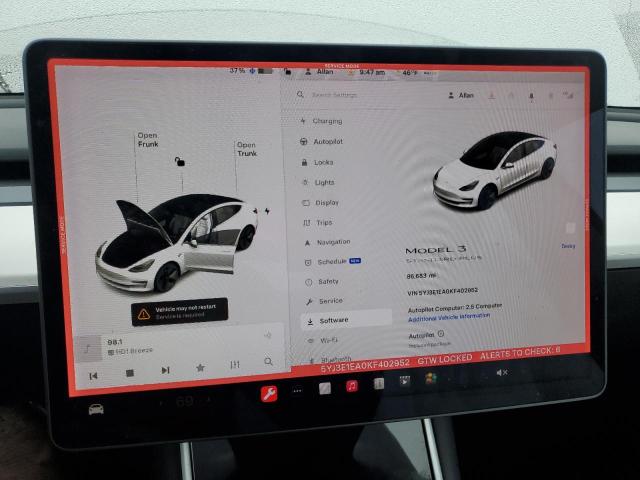Open Schedule settings marked NEW
Viewport: 640px width, 480px height.
[x=332, y=262]
